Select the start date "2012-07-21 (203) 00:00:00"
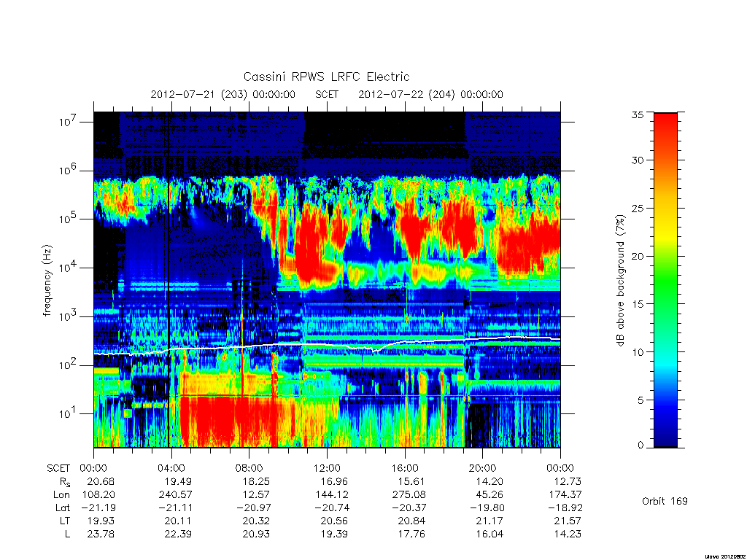Screen dimensions: 747x560 click(223, 94)
